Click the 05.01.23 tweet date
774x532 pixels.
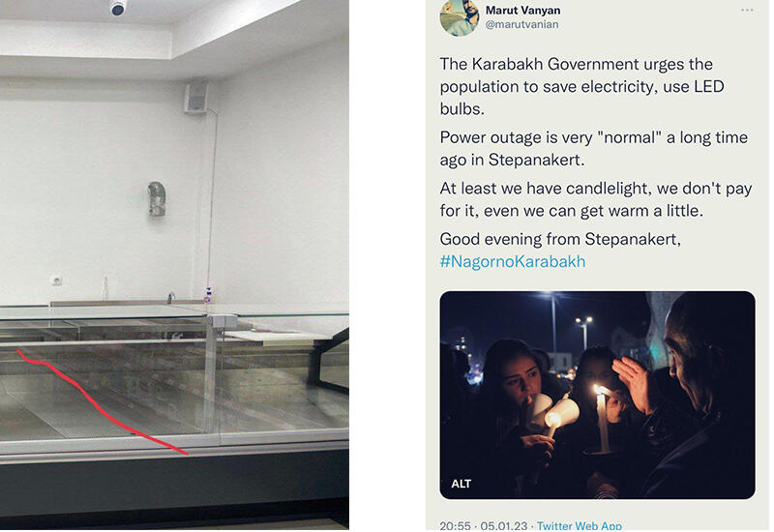(503, 526)
